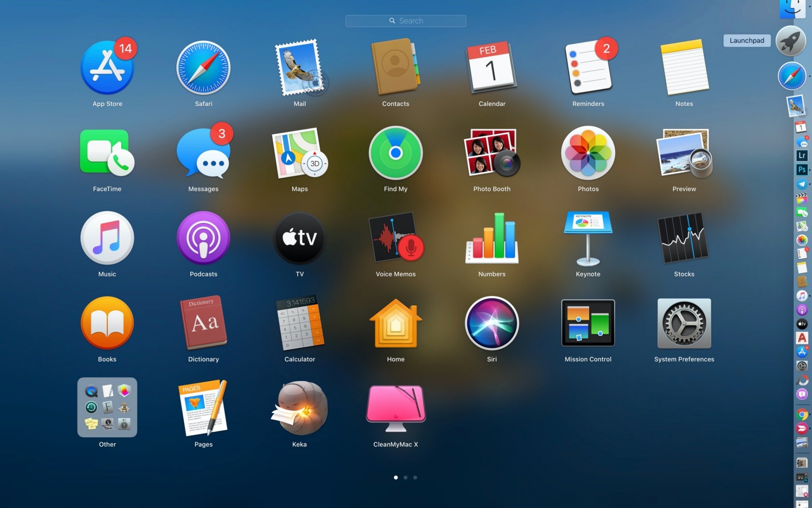Open the Apple TV app from Dock

802,324
